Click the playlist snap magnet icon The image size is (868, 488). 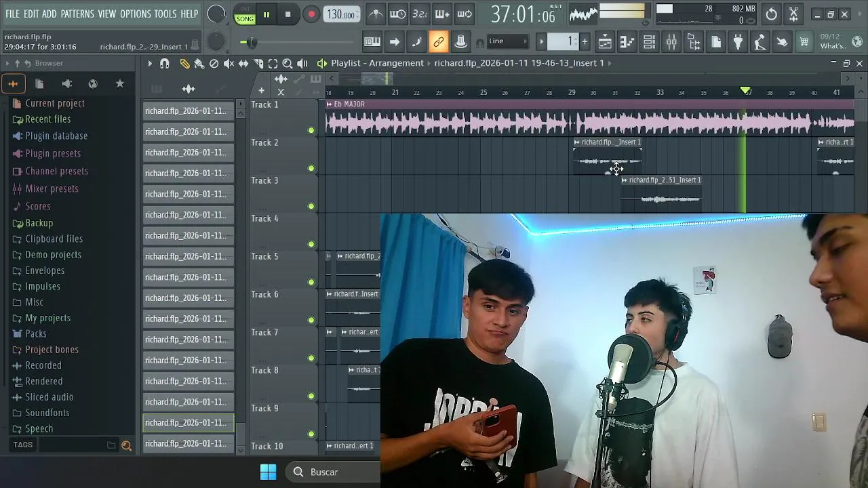(164, 63)
